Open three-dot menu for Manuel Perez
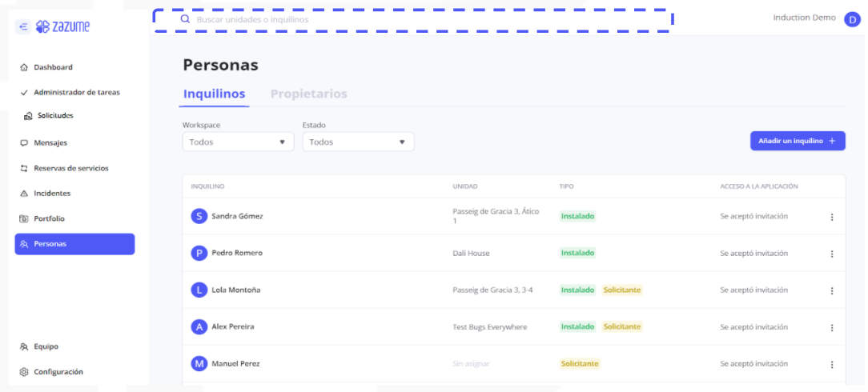 click(831, 365)
